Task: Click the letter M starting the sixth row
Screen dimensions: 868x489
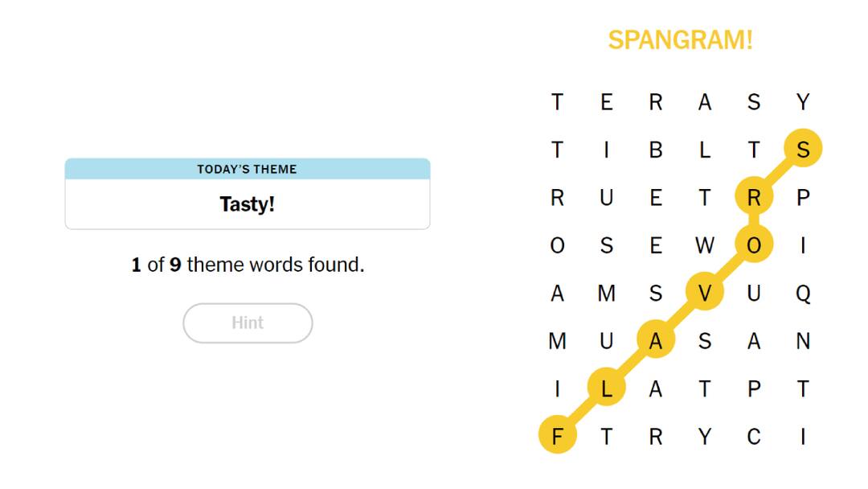Action: point(557,340)
